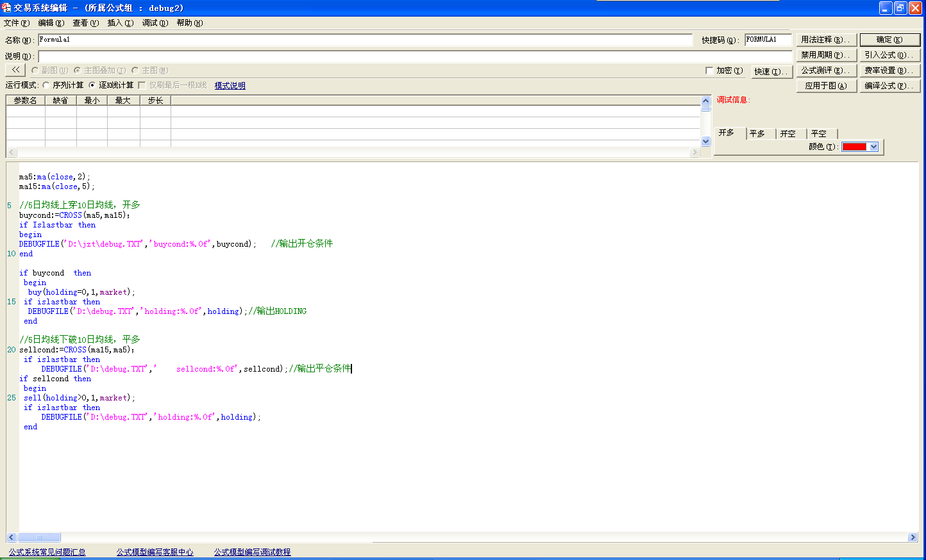
Task: Open the red 颜色 dropdown
Action: coord(873,147)
